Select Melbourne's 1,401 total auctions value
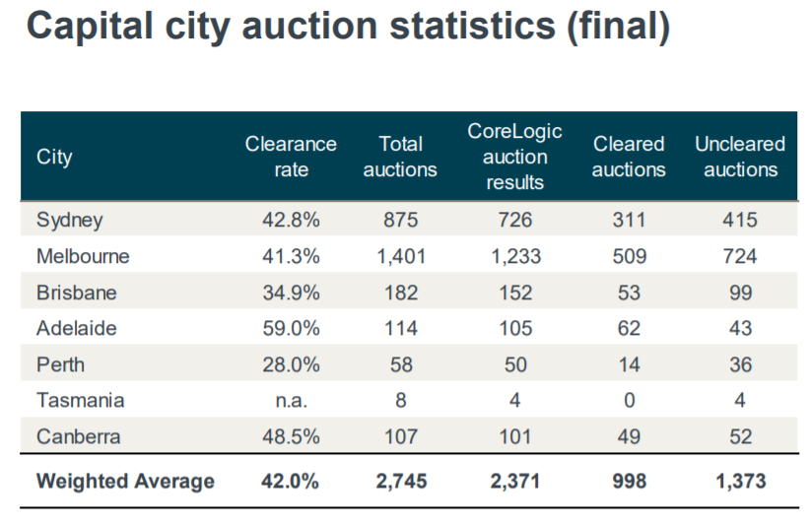The height and width of the screenshot is (525, 812). click(x=400, y=256)
